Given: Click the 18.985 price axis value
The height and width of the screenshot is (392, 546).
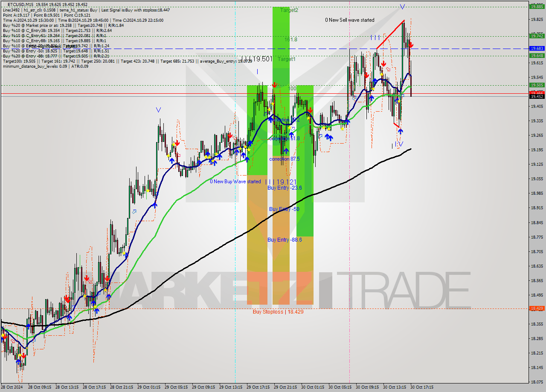Looking at the screenshot, I should pos(537,193).
